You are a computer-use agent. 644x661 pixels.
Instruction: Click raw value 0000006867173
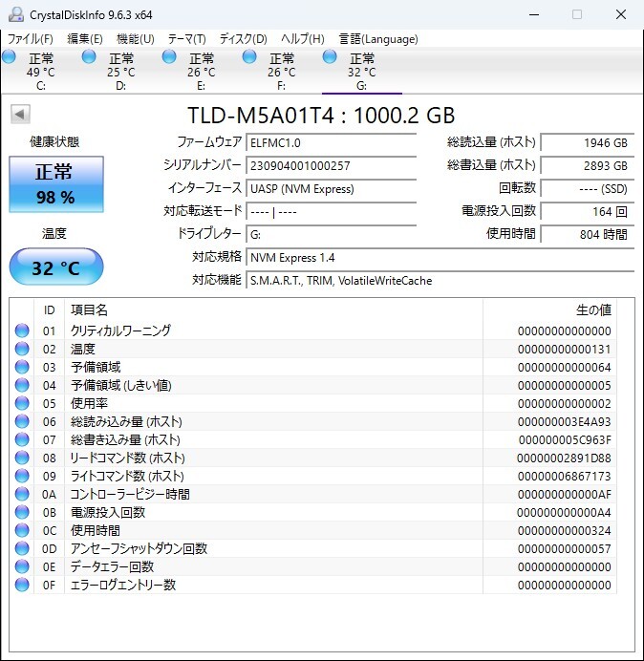565,477
